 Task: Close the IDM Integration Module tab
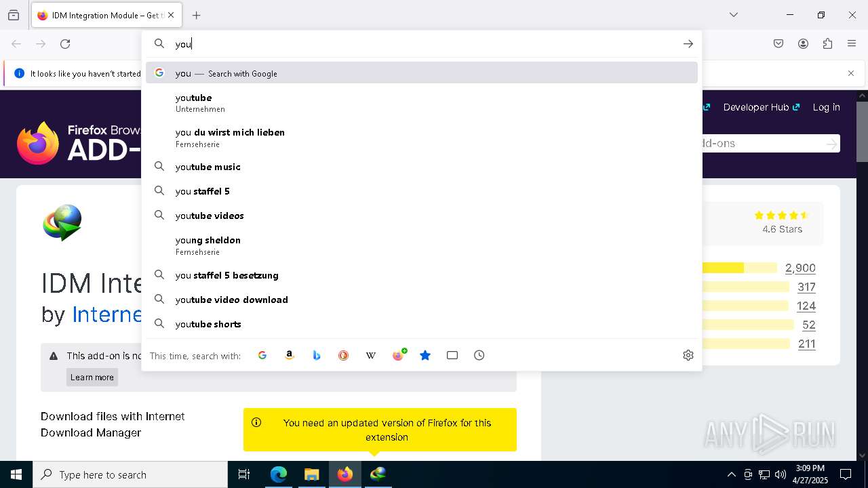tap(171, 15)
